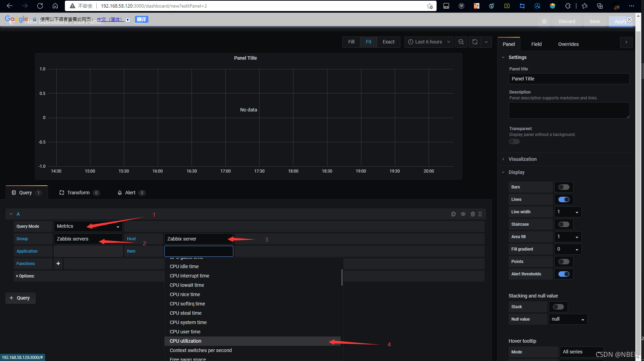This screenshot has width=644, height=361.
Task: Reload the page with the refresh icon
Action: [40, 6]
